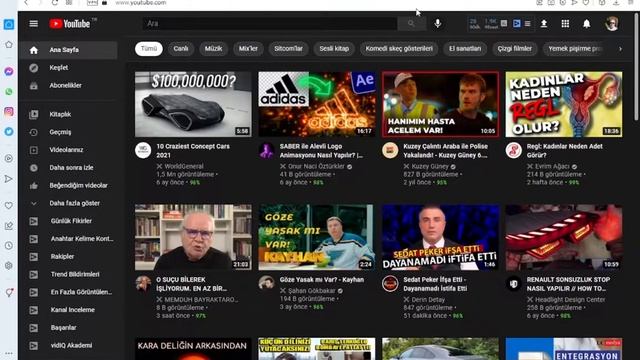Select the 'El sanatları' chip

tap(465, 49)
